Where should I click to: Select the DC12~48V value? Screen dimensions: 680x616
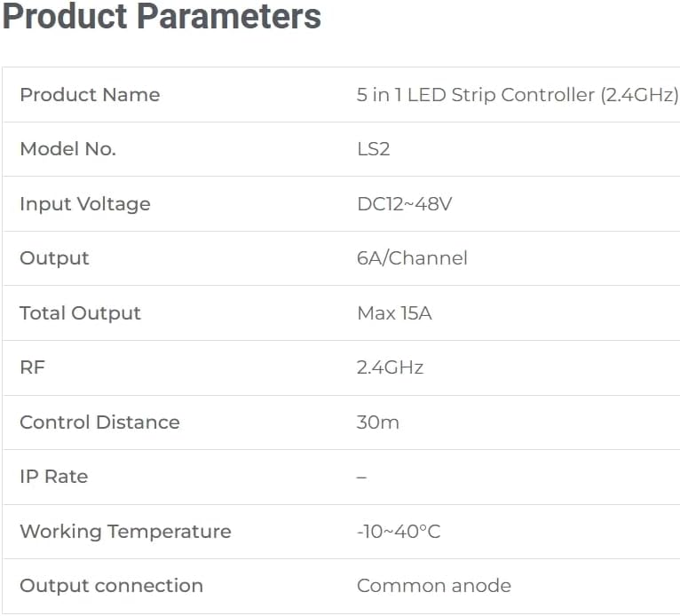pyautogui.click(x=404, y=204)
